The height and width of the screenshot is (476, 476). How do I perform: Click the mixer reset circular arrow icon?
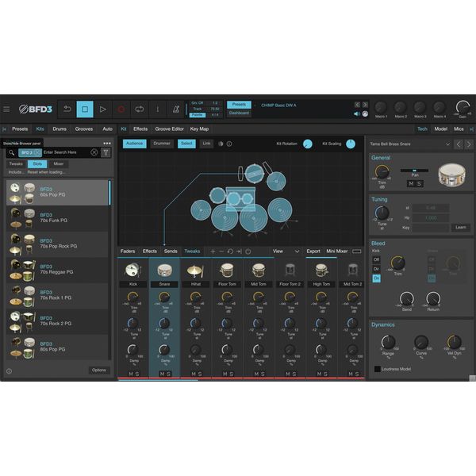[230, 251]
